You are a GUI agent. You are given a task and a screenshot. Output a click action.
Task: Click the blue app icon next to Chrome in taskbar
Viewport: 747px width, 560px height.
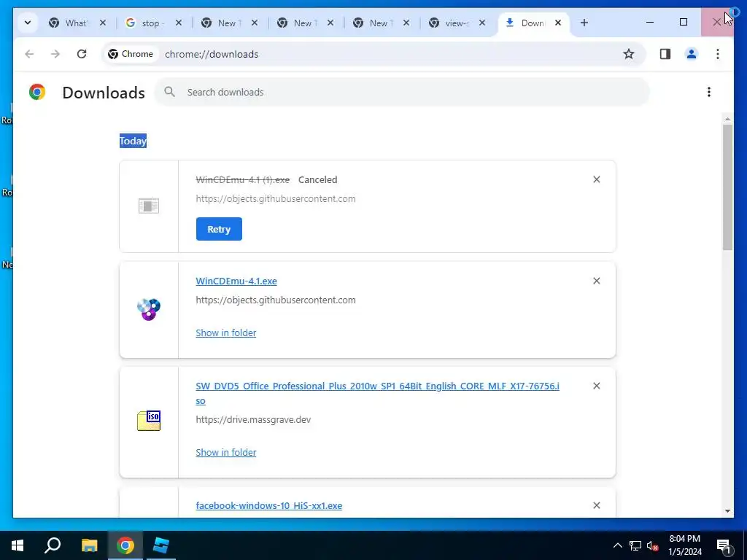pyautogui.click(x=160, y=545)
